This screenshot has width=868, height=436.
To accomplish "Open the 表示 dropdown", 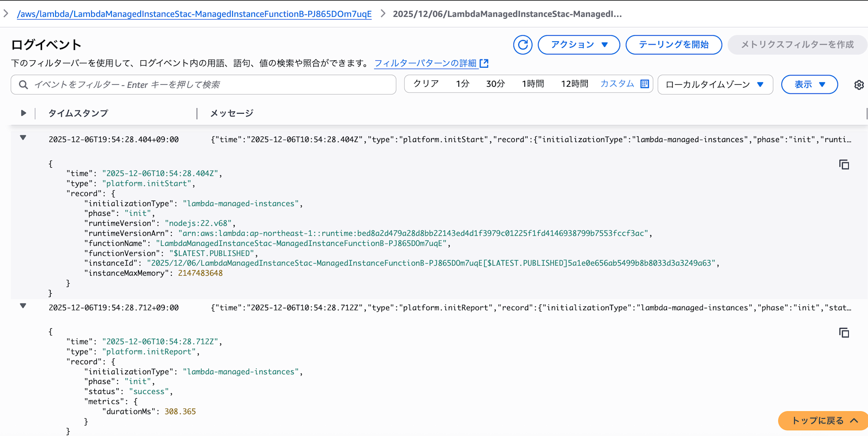I will tap(809, 85).
